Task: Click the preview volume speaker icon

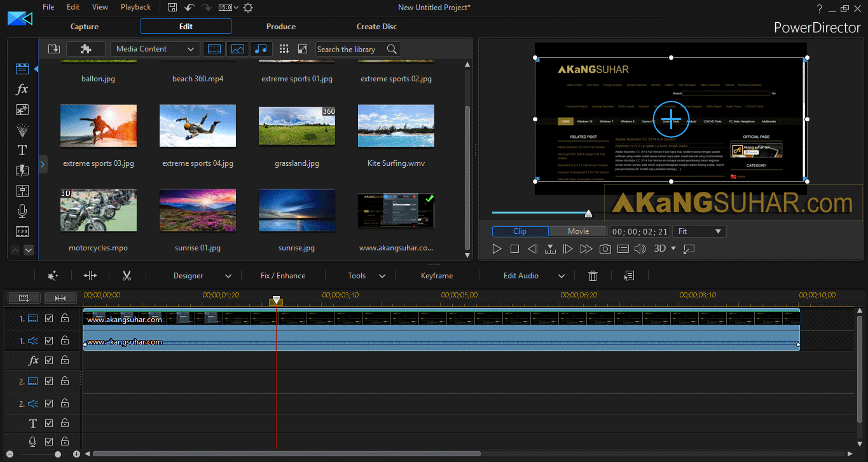Action: tap(640, 249)
